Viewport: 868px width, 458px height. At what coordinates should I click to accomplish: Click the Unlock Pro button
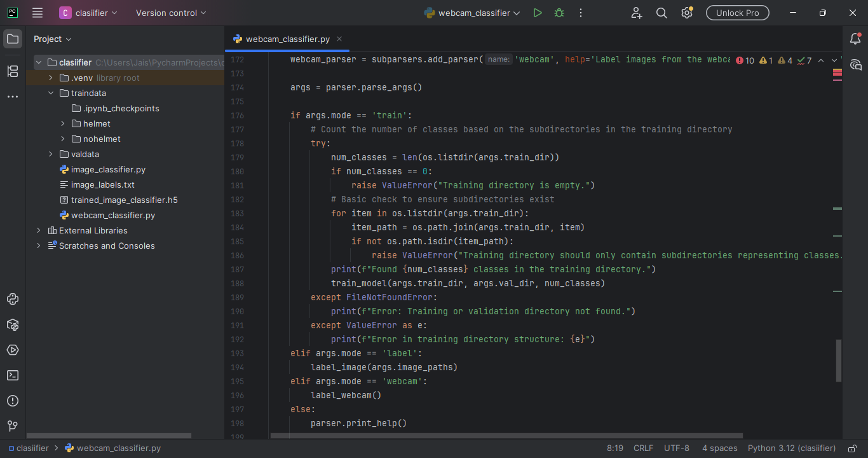point(737,13)
